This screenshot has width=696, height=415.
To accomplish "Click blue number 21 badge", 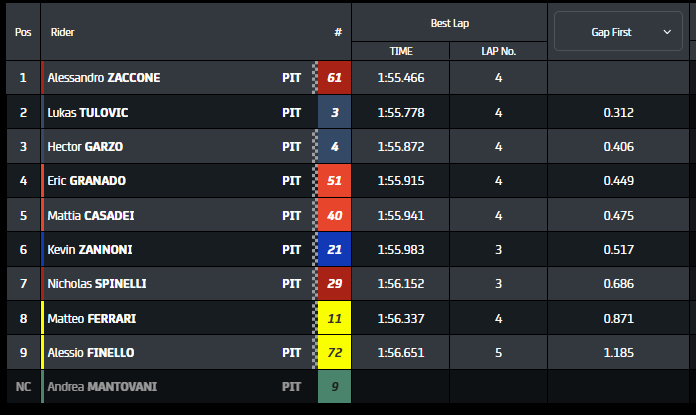I will [334, 250].
